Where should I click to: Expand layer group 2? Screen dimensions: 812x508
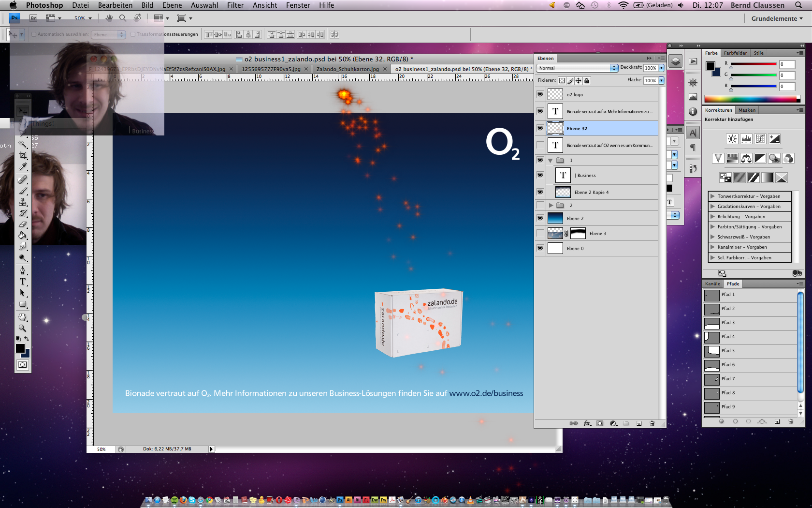pyautogui.click(x=551, y=206)
